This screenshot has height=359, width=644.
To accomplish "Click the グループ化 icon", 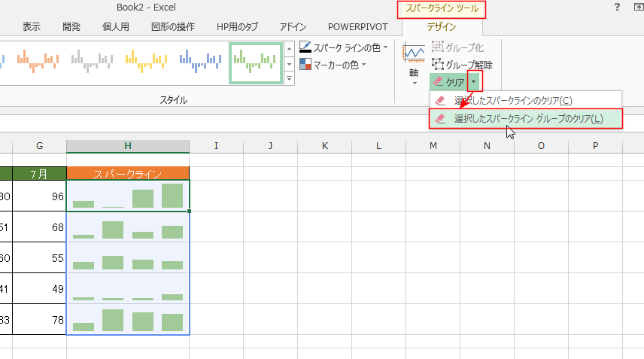I will click(x=437, y=47).
